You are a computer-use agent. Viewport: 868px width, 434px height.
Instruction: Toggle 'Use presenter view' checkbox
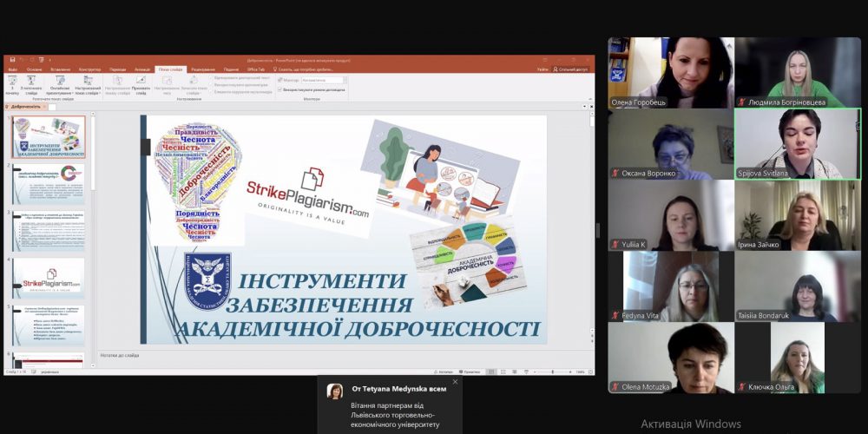(x=279, y=89)
